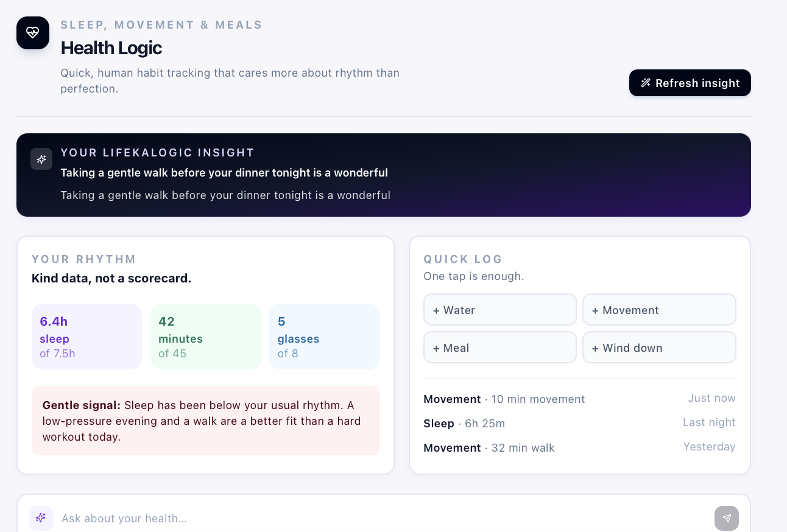Click the magic wand icon on Refresh insight
This screenshot has width=787, height=532.
tap(646, 83)
